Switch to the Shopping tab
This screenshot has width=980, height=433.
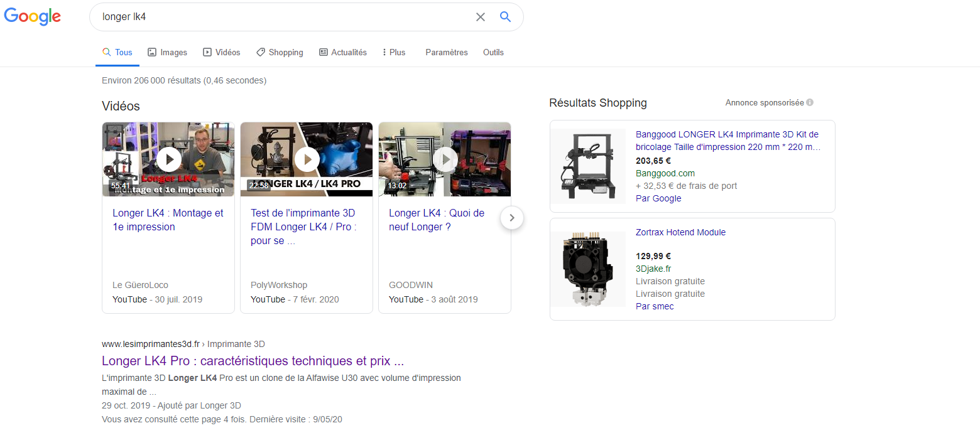tap(280, 53)
